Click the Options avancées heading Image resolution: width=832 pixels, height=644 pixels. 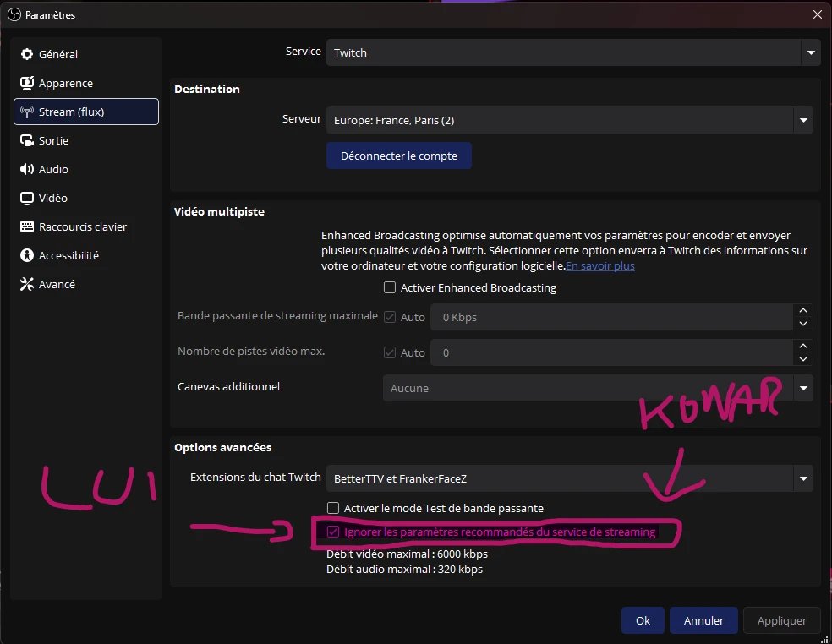223,447
